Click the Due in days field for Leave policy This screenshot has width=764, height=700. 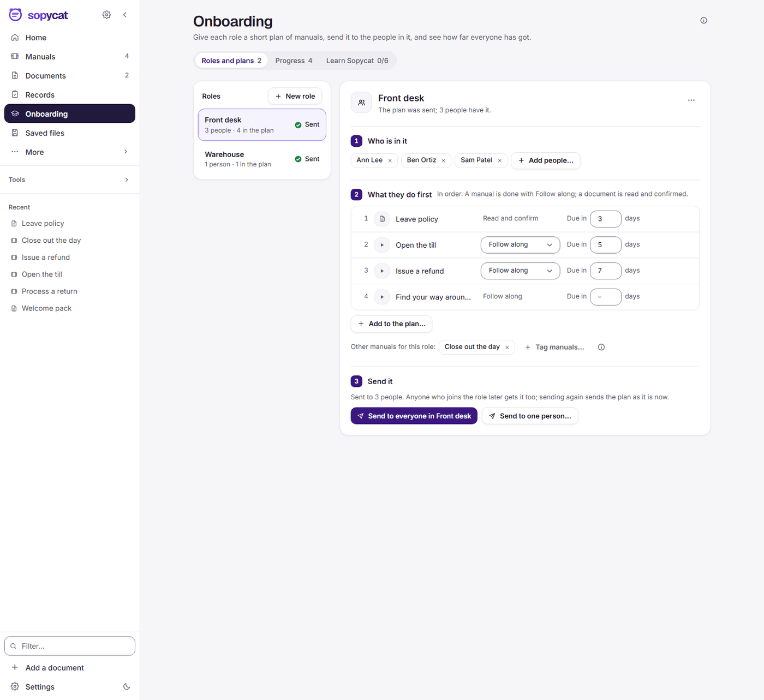[605, 219]
